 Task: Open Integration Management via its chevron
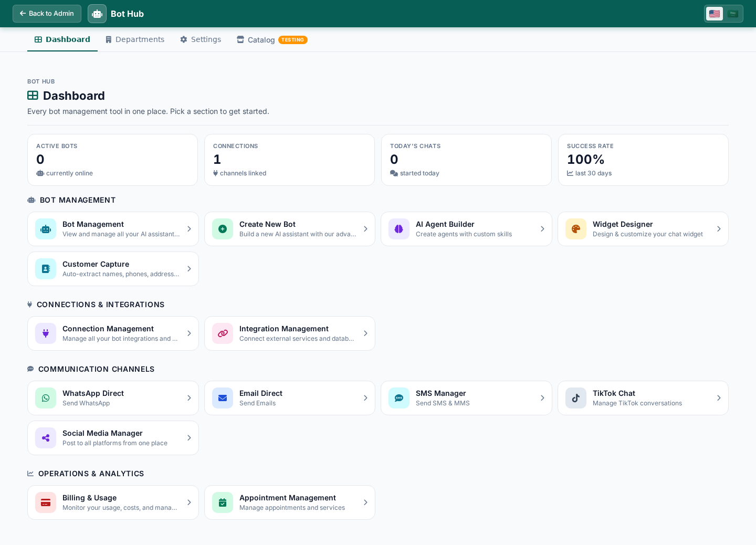(365, 333)
